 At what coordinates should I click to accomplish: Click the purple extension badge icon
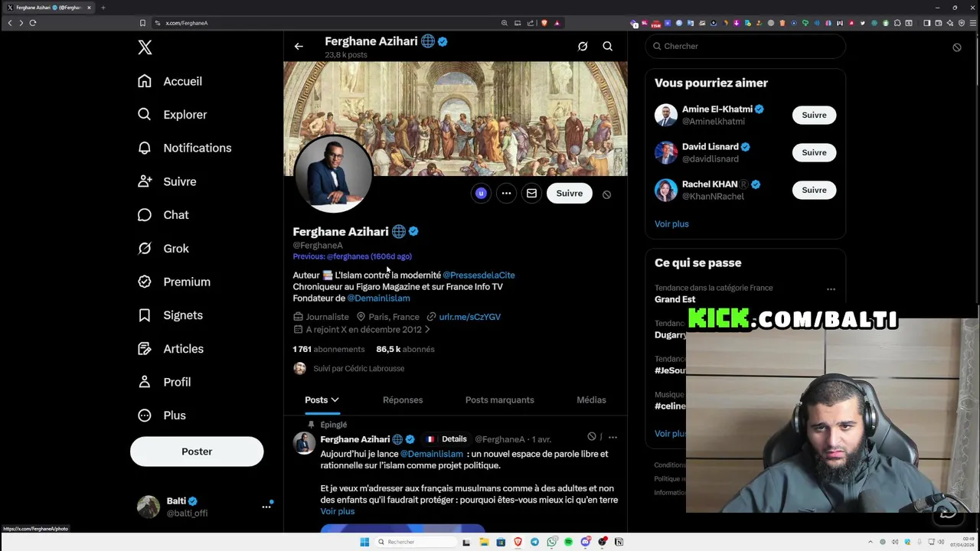click(x=481, y=194)
